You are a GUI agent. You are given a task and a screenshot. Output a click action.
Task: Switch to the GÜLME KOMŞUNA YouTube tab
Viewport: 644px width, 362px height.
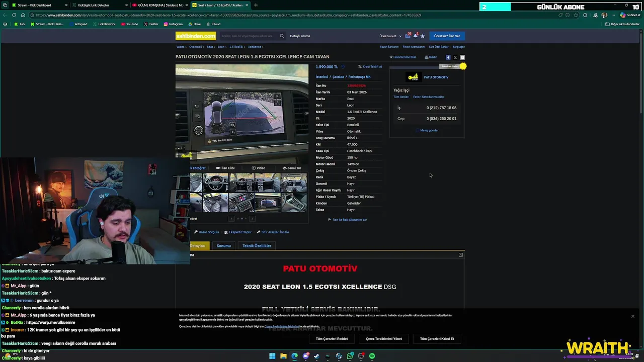coord(160,5)
